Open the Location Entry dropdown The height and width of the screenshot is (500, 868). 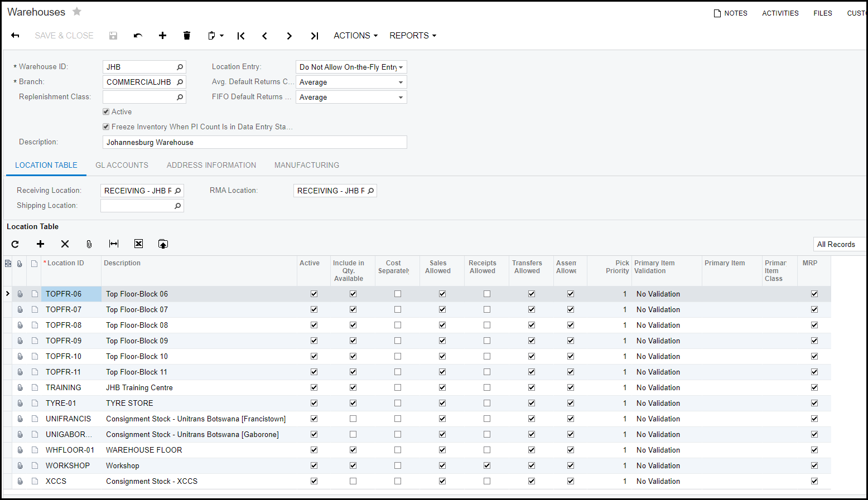pyautogui.click(x=351, y=67)
